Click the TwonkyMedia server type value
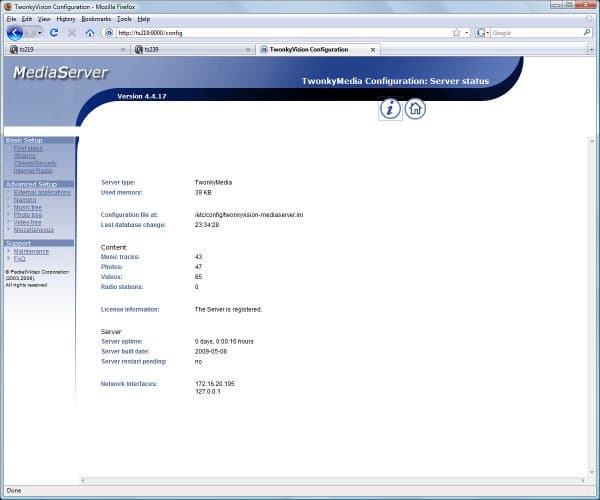The image size is (600, 500). [214, 182]
